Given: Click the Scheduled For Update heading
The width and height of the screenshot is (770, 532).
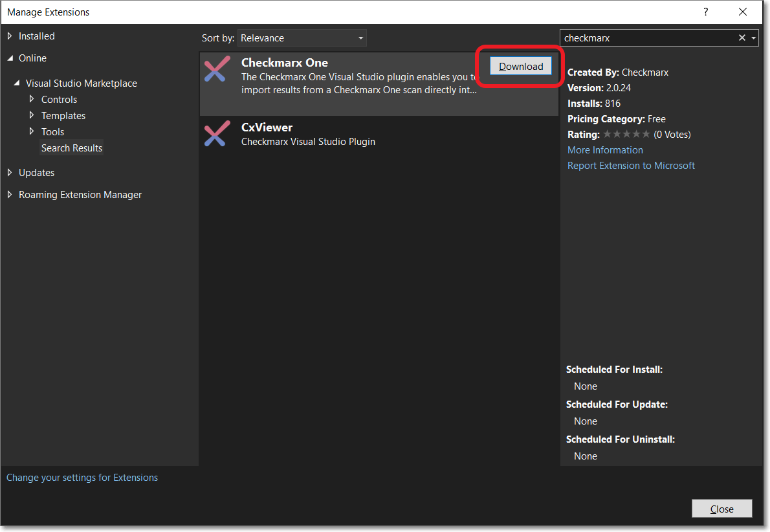Looking at the screenshot, I should (x=616, y=405).
